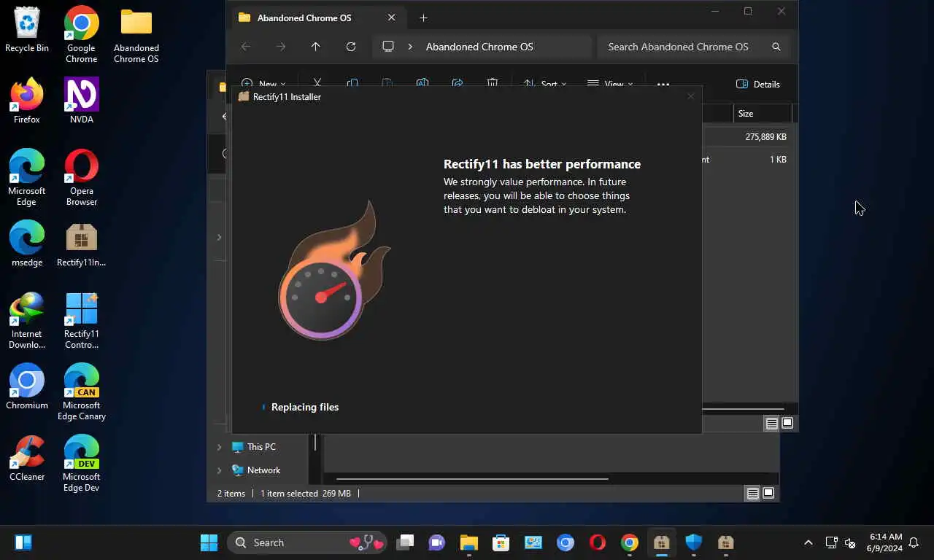Select the Internet Download Manager desktop shortcut
This screenshot has height=560, width=934.
[27, 321]
